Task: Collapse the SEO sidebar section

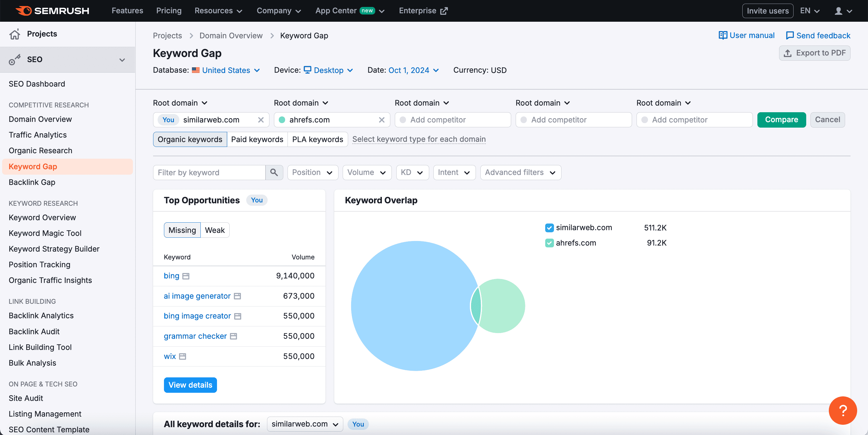Action: [x=122, y=60]
